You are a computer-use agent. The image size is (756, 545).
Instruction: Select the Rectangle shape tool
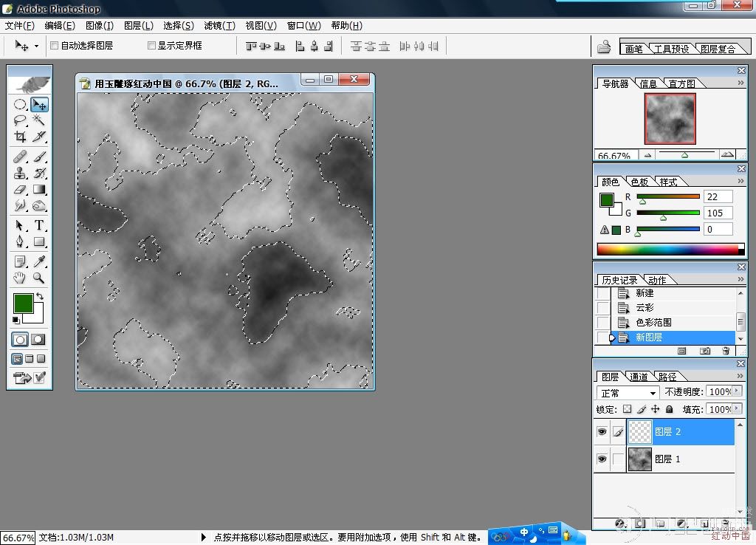point(39,241)
